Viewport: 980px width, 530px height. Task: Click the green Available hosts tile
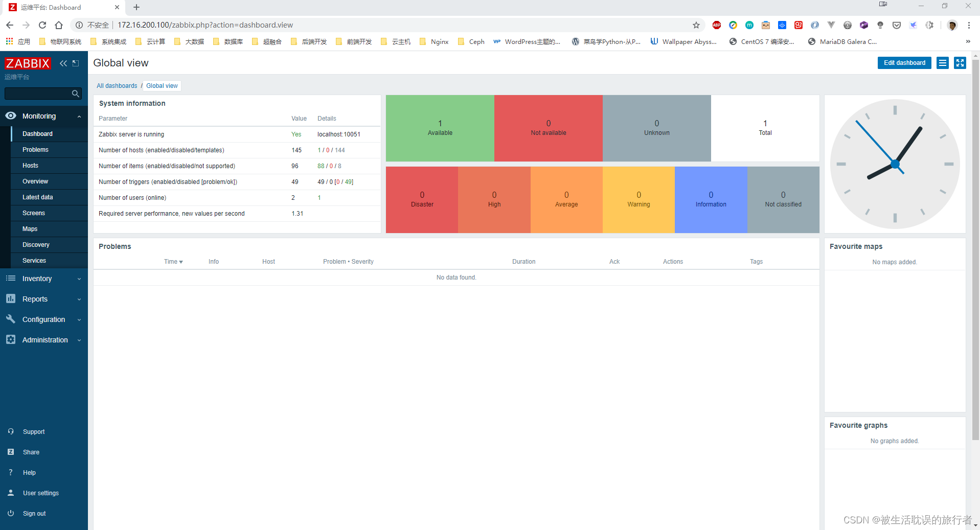[440, 128]
